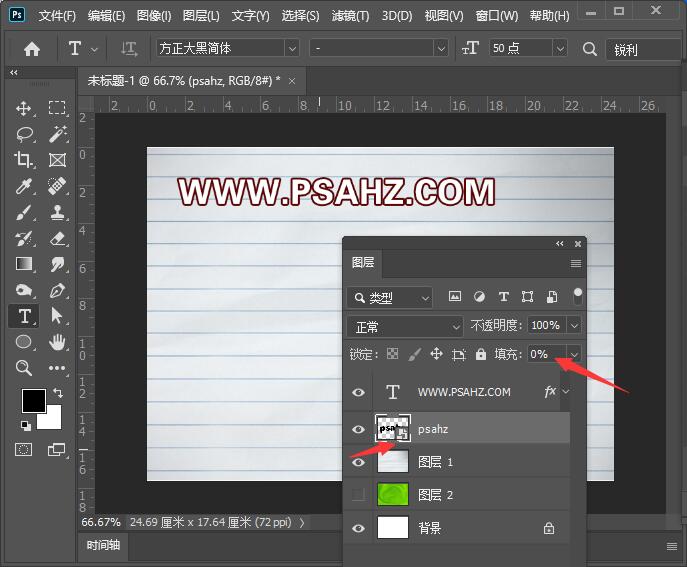Filter layers by pixel layer type
The image size is (687, 567).
click(455, 297)
